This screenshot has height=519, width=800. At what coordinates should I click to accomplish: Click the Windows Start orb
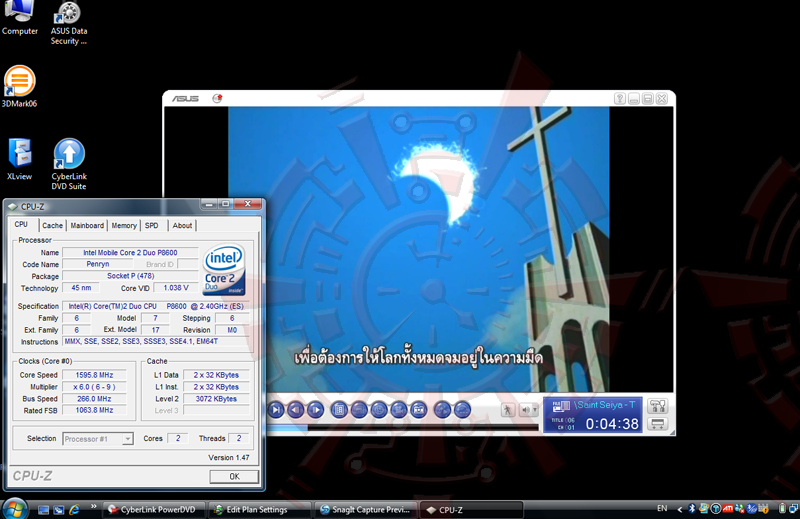click(x=15, y=509)
